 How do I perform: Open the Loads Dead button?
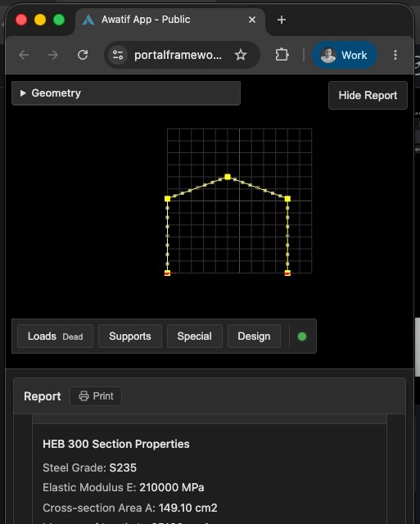(x=55, y=337)
